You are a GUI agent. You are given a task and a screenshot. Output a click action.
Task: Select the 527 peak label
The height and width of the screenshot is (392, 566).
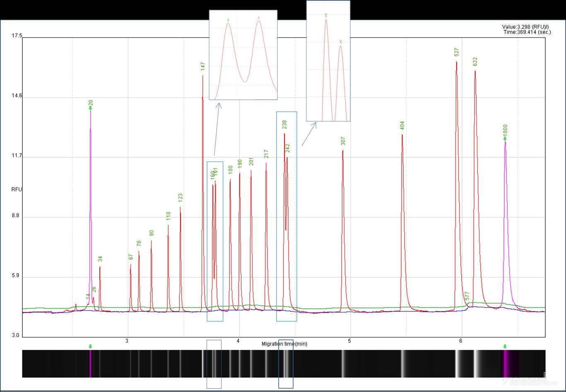click(457, 52)
